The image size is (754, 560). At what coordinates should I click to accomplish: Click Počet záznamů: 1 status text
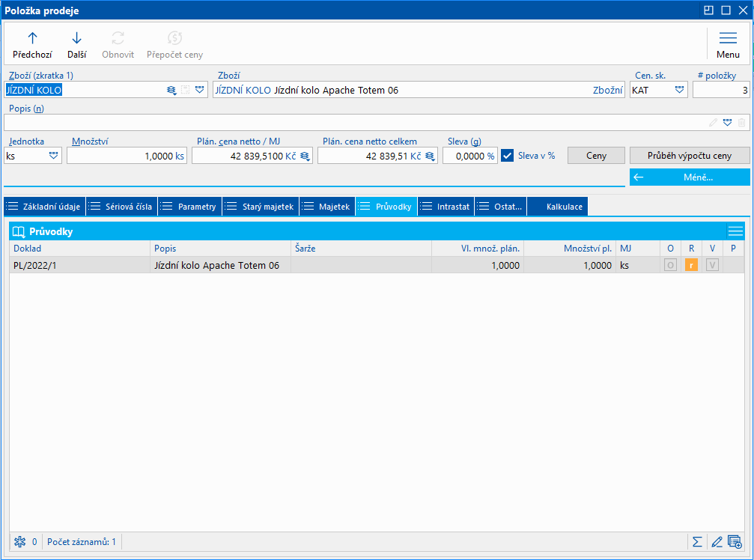coord(82,542)
